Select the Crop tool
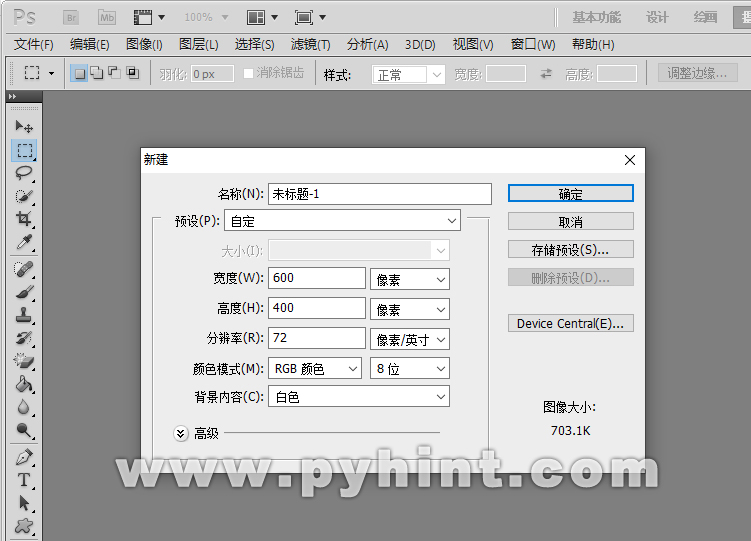 (24, 219)
